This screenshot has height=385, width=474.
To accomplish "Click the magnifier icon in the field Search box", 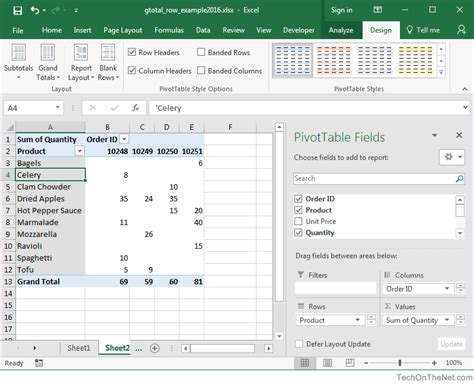I will tap(459, 179).
